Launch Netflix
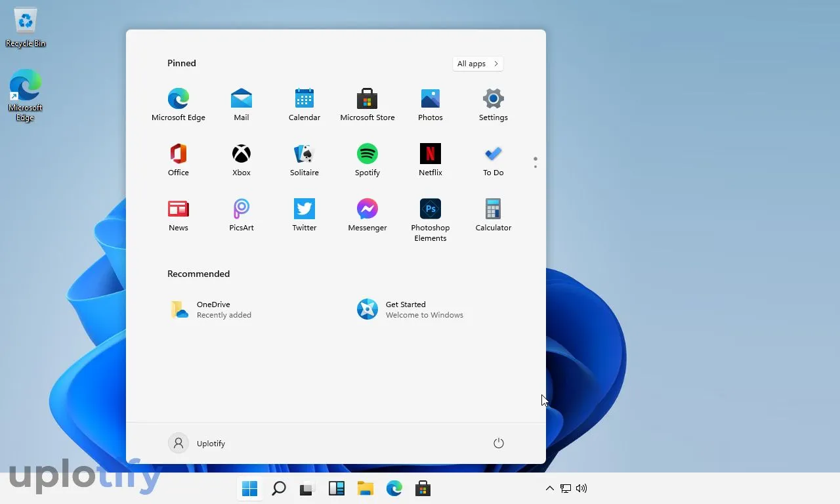 (430, 160)
